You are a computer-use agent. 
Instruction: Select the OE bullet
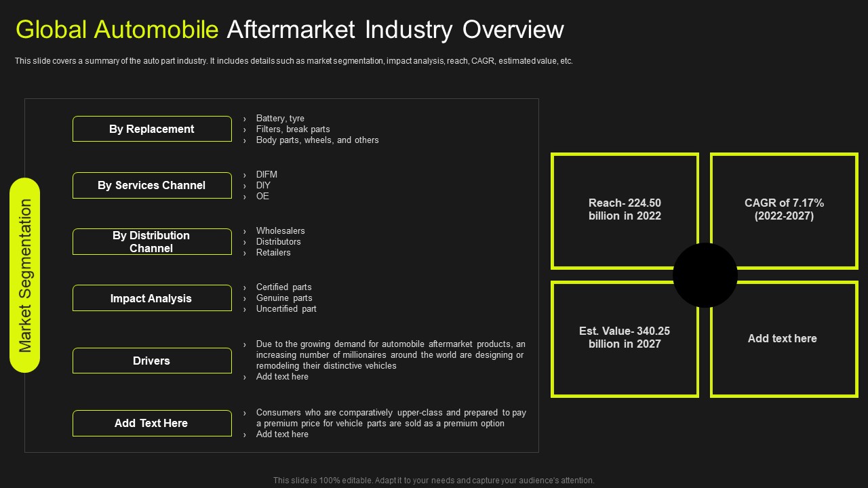[262, 197]
